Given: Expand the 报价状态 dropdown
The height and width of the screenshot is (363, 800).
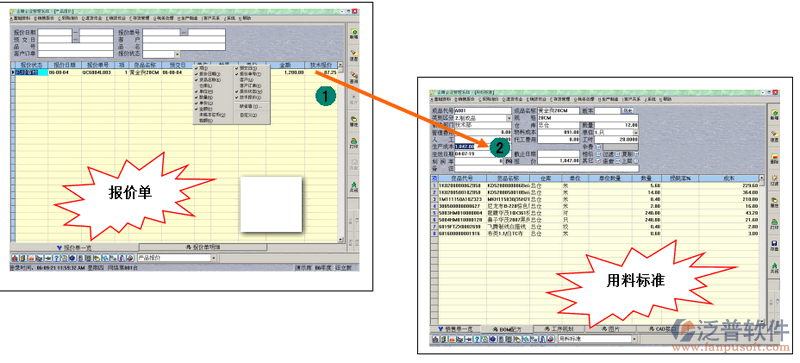Looking at the screenshot, I should (x=177, y=54).
